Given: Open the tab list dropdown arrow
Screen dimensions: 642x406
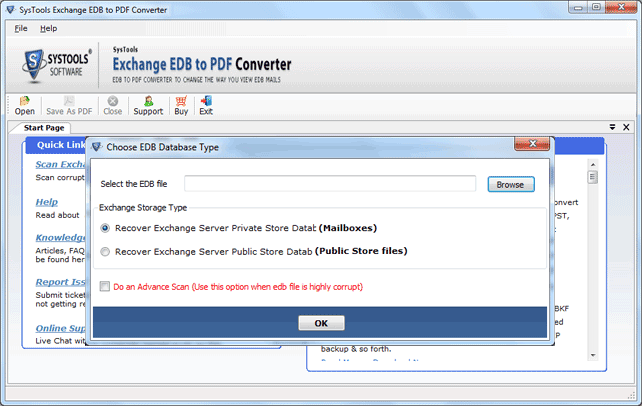Looking at the screenshot, I should pyautogui.click(x=613, y=127).
